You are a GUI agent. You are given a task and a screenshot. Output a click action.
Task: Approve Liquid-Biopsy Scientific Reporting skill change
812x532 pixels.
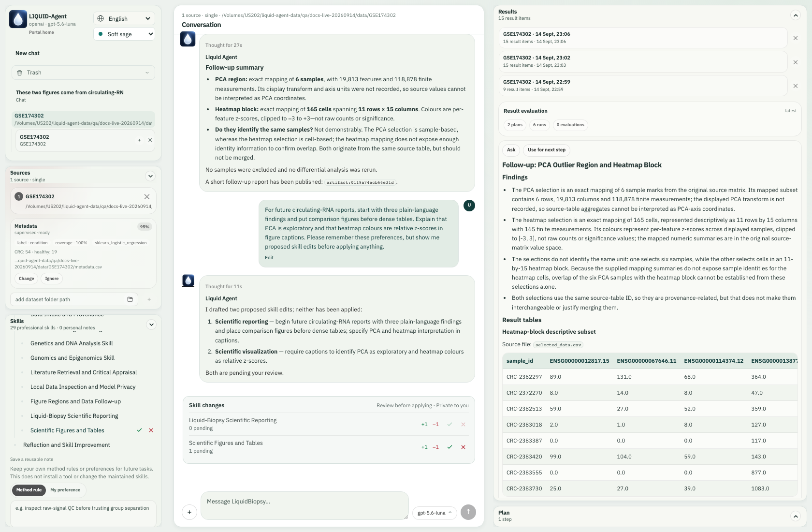click(449, 424)
